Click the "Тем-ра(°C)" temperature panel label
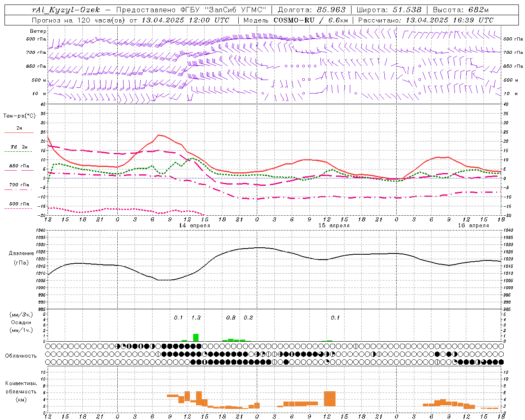525x420 pixels. pos(19,116)
